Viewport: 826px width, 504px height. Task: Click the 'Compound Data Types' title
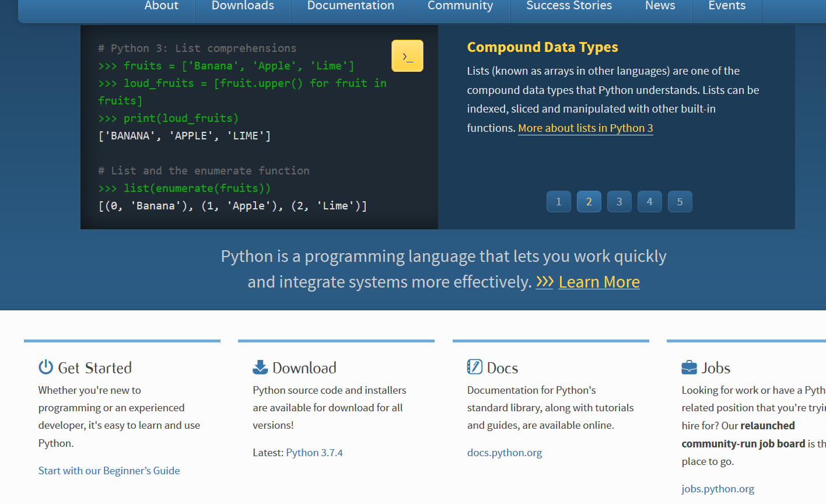[542, 47]
